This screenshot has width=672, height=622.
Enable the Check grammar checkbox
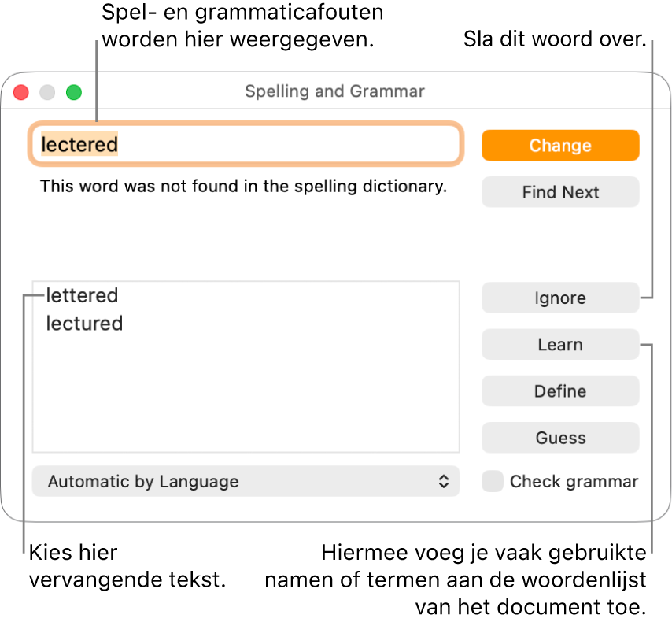coord(492,481)
